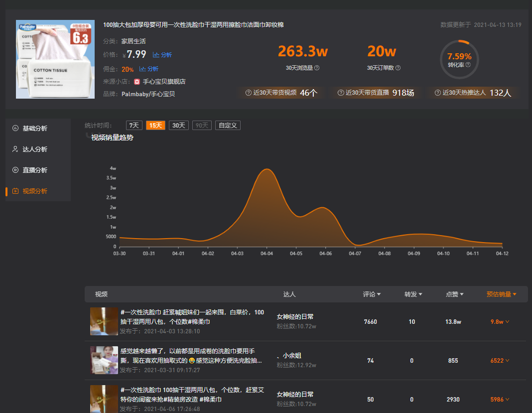This screenshot has width=532, height=413.
Task: Select the 30天 time range
Action: tap(179, 125)
